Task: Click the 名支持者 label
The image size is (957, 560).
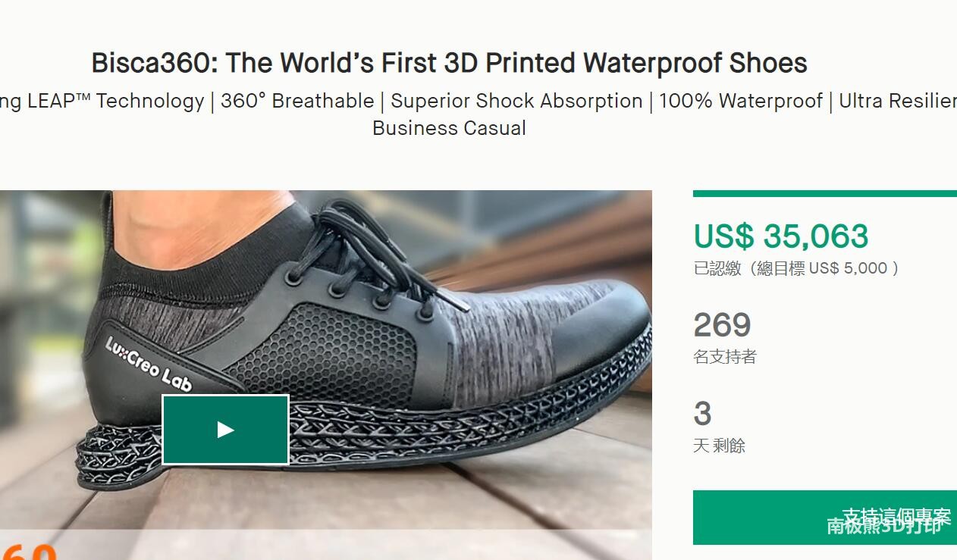Action: [725, 356]
